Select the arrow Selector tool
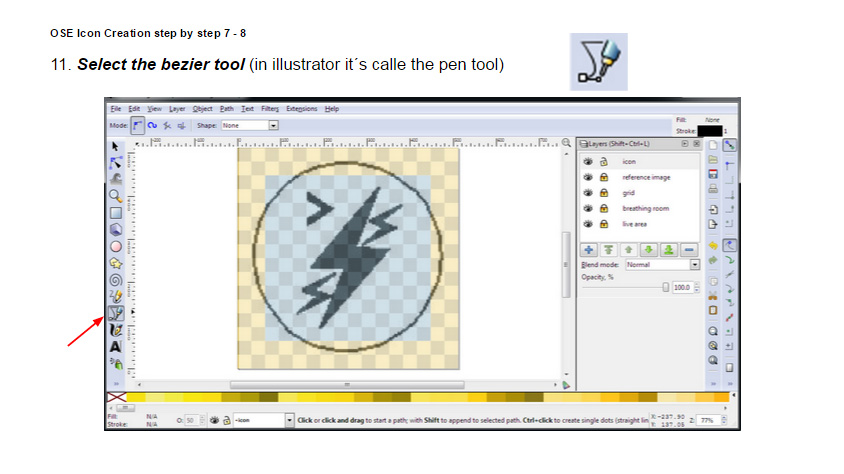Image resolution: width=844 pixels, height=474 pixels. [115, 145]
